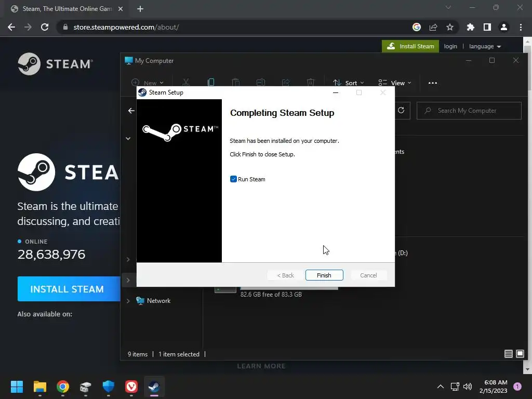Finish the Steam Setup wizard
Screen dimensions: 532x399
click(324, 275)
